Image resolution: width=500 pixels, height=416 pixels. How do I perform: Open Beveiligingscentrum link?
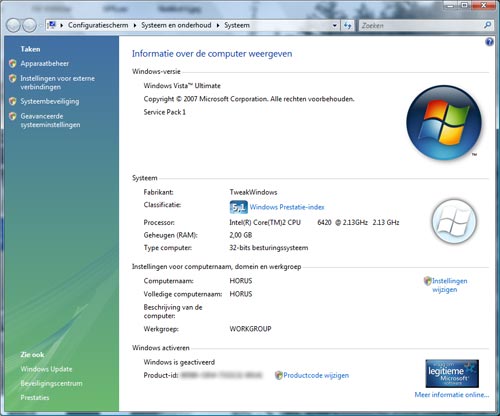pos(51,383)
